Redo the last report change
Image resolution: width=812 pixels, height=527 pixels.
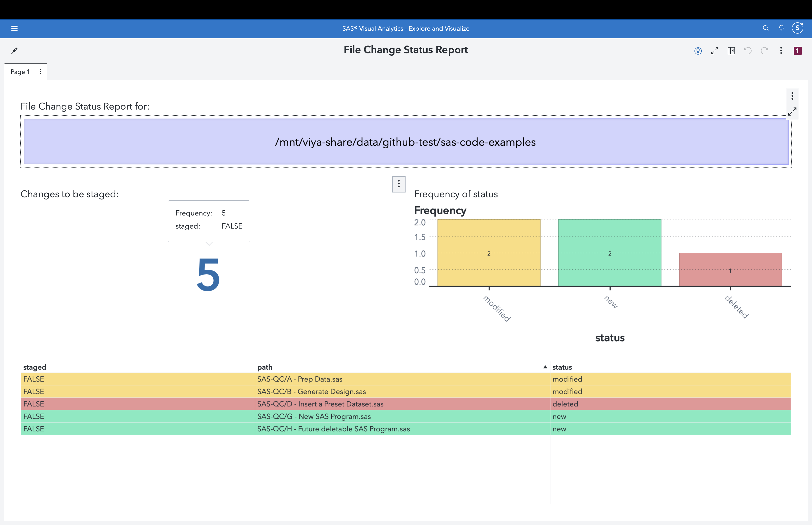coord(765,50)
